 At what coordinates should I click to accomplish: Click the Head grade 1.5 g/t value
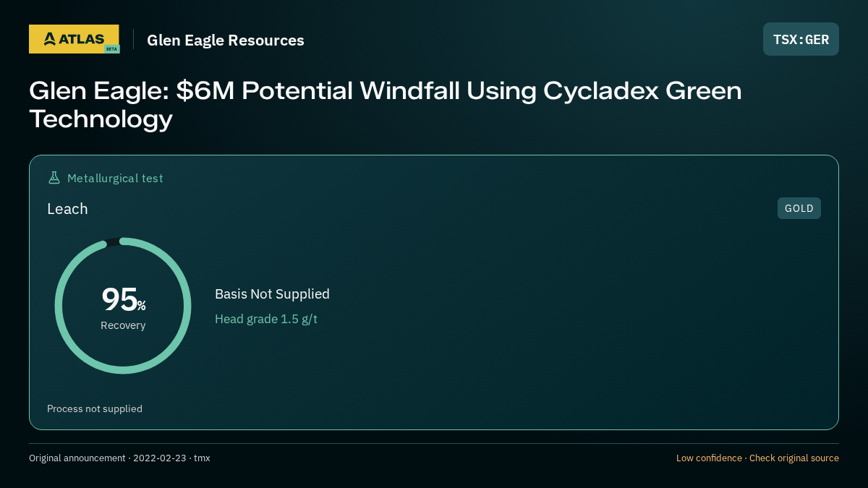(266, 319)
